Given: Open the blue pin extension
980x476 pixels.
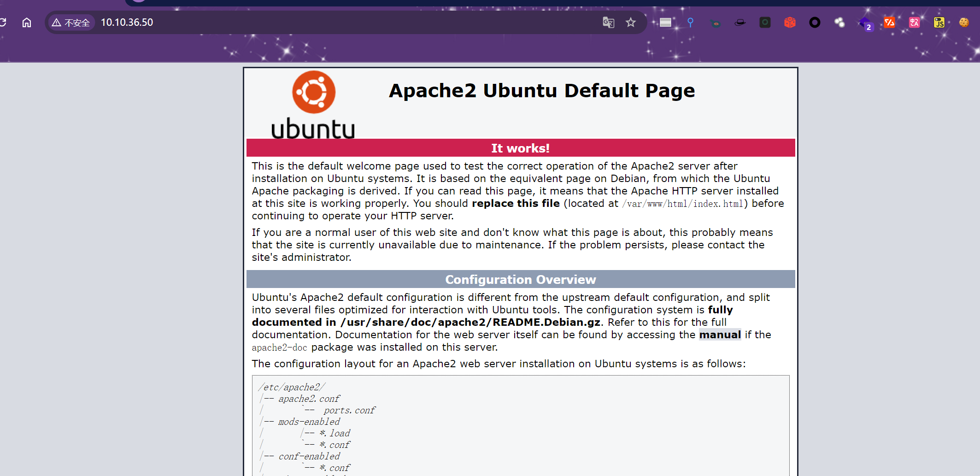Looking at the screenshot, I should click(690, 22).
